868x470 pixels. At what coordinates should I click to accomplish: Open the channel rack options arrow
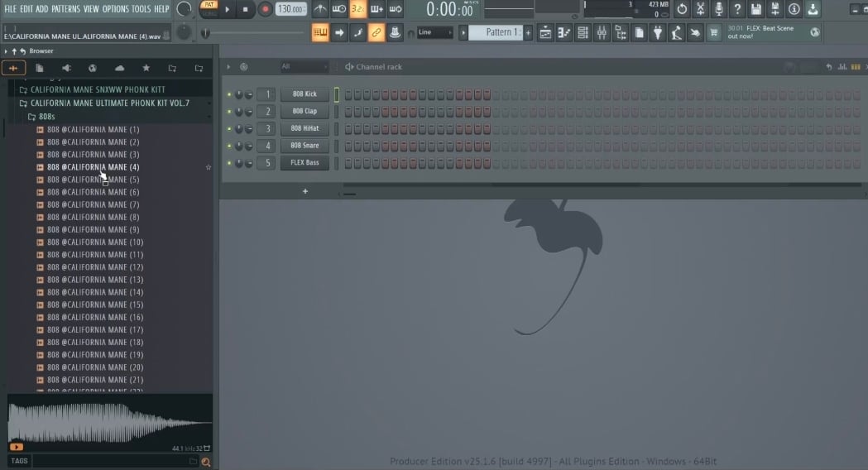228,67
